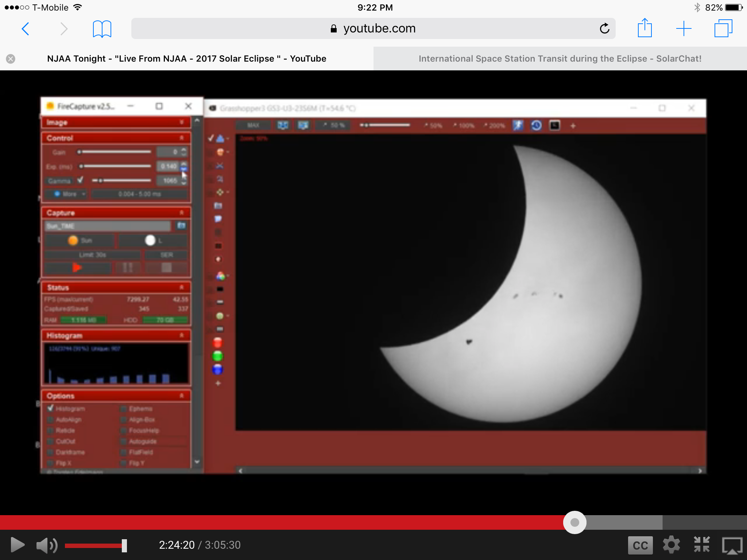
Task: Adjust the video volume slider
Action: tap(96, 545)
